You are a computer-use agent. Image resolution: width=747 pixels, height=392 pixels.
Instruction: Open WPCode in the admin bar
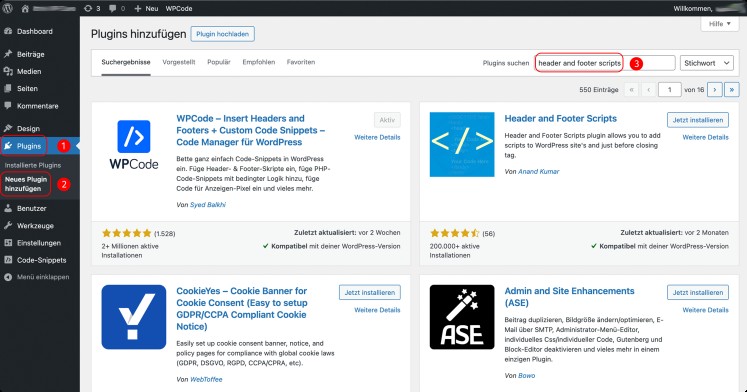coord(179,9)
